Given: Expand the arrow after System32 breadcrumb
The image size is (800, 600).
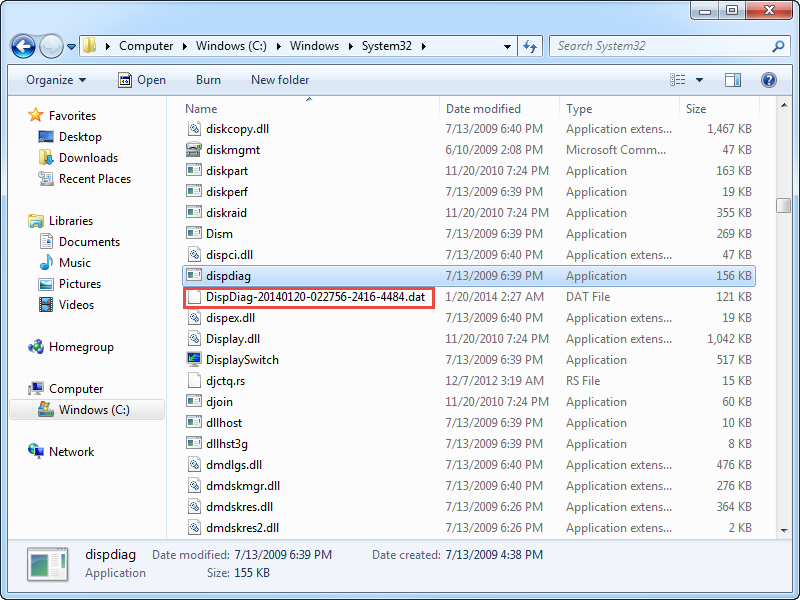Looking at the screenshot, I should coord(424,46).
